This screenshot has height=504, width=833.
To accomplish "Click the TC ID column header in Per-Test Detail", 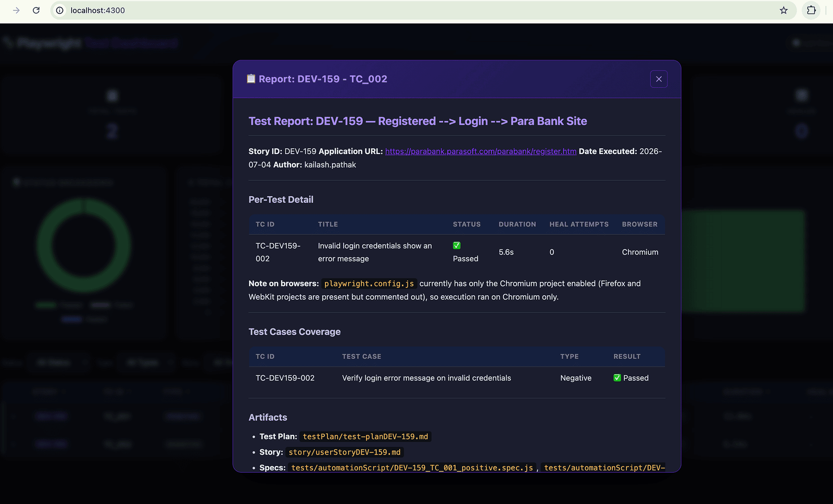I will (x=265, y=224).
